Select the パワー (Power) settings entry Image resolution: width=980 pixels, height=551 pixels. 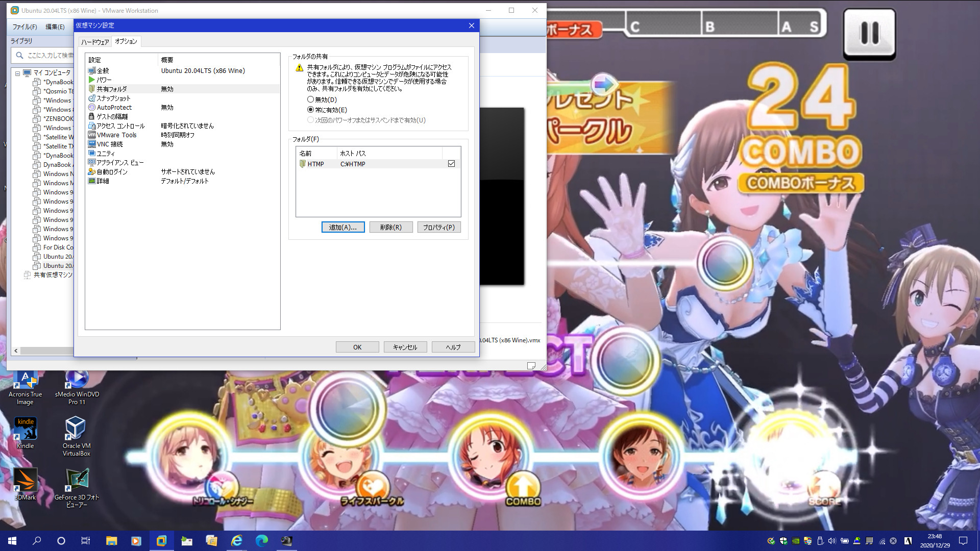pos(182,80)
